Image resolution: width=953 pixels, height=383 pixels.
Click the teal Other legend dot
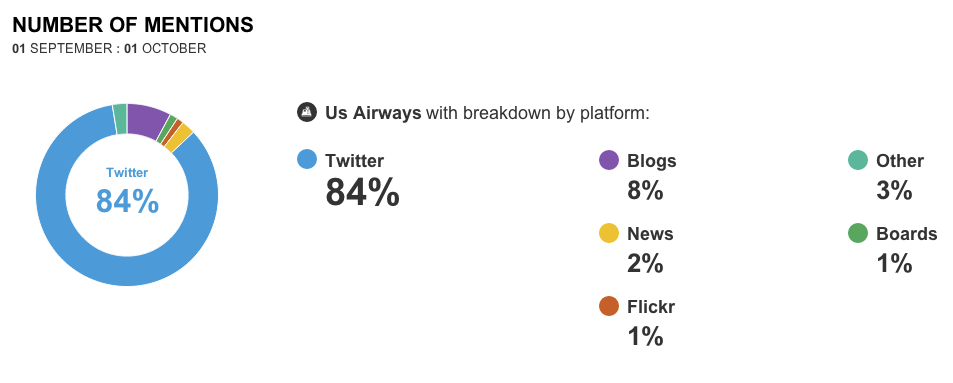858,160
